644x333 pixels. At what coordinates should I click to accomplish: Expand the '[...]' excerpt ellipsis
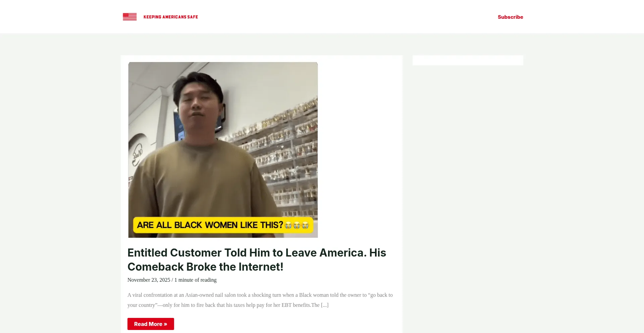(325, 305)
